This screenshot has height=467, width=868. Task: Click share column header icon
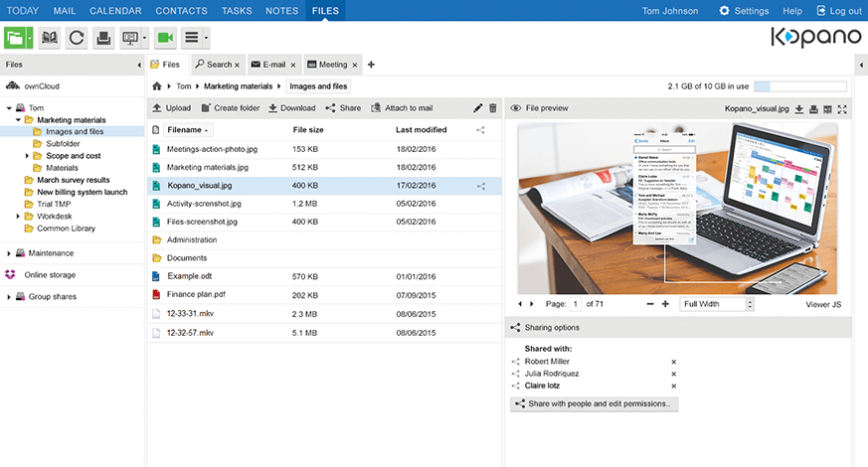[480, 130]
